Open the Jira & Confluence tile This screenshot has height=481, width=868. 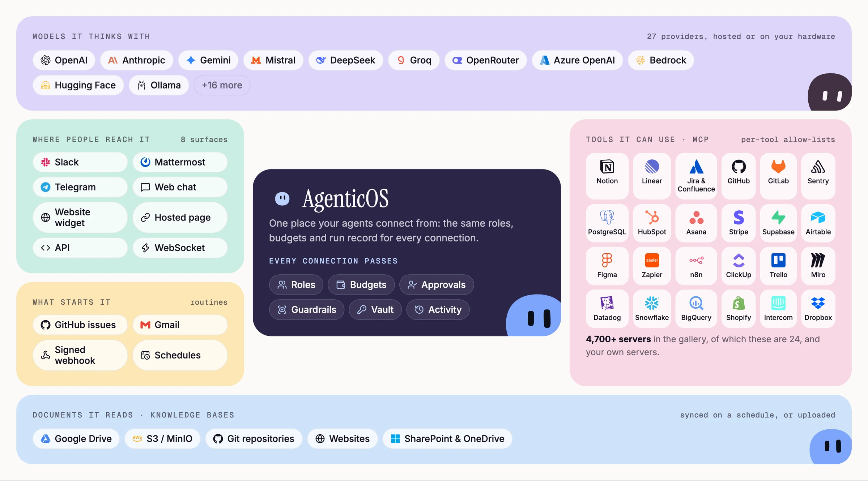[x=696, y=176]
